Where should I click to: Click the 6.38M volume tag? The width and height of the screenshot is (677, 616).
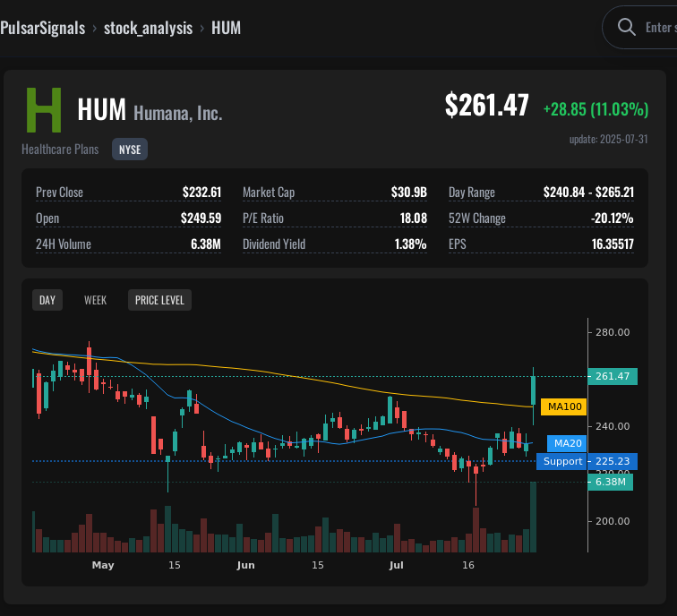tap(610, 482)
